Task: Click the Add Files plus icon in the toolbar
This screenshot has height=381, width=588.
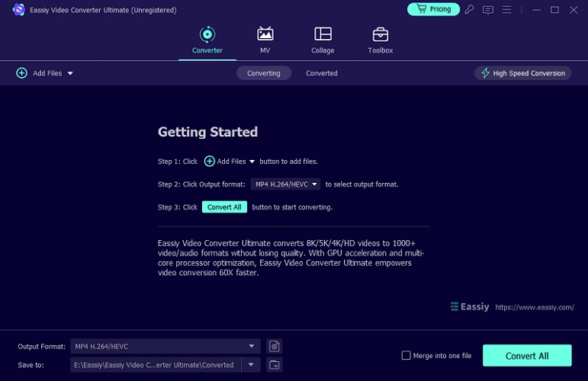Action: [x=22, y=73]
